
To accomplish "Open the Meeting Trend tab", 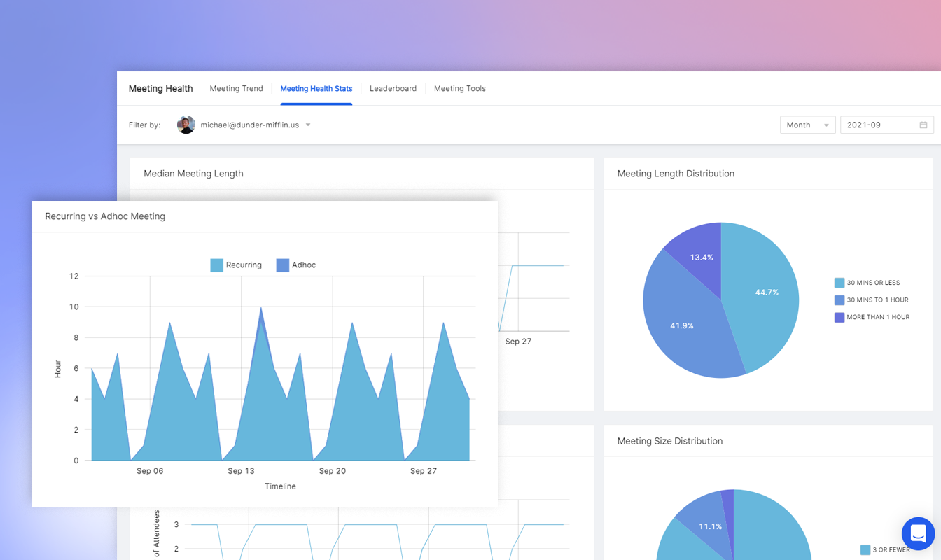I will (x=236, y=89).
